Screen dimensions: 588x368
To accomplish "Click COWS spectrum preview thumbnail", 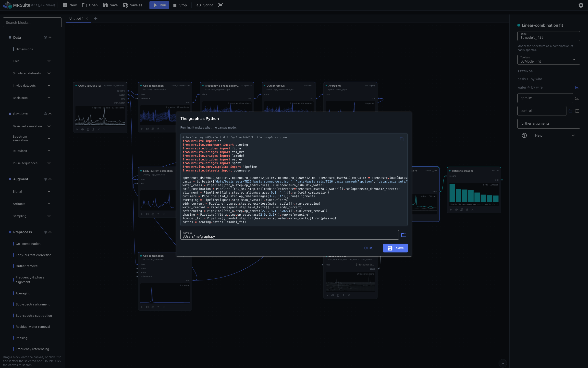I will coord(100,116).
